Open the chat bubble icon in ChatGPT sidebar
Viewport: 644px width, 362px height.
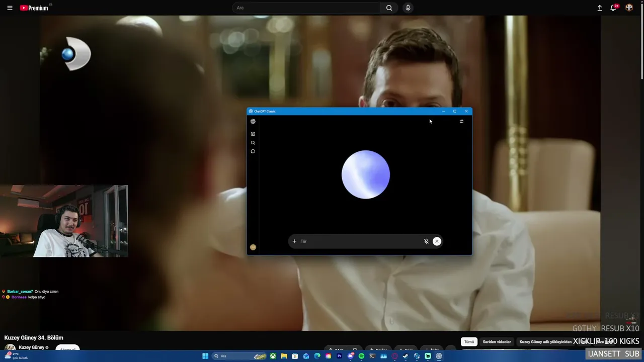click(253, 151)
